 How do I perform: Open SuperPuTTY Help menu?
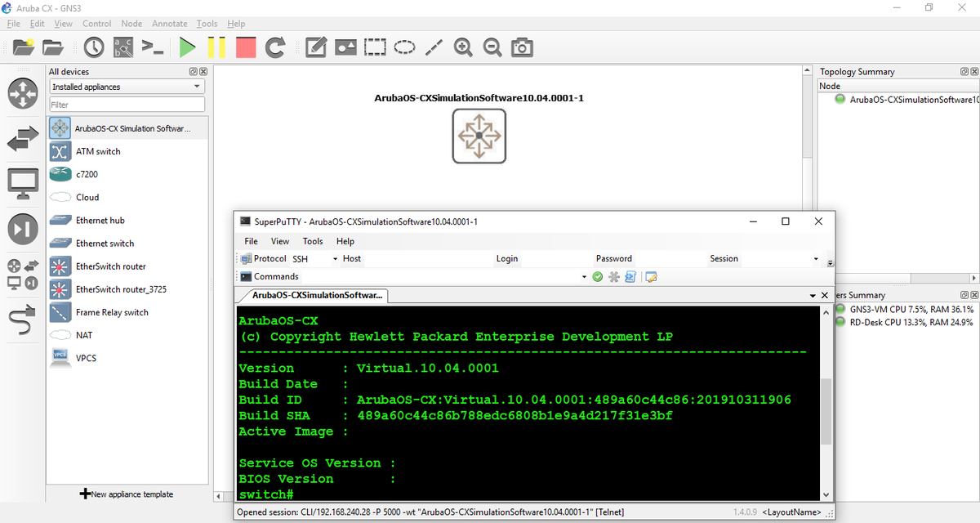click(x=345, y=241)
